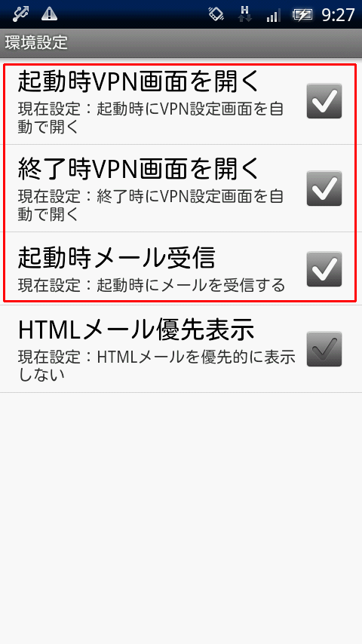
Task: Select the 起動時VPN画面を開く setting title
Action: click(139, 81)
